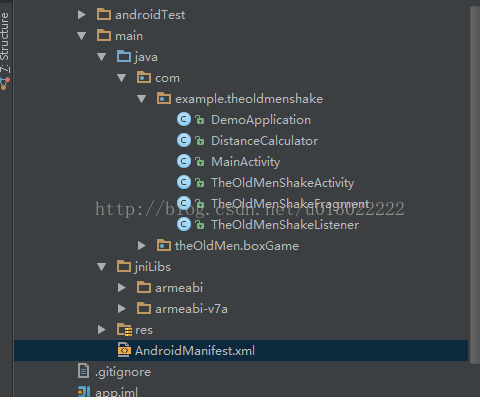
Task: Open the .gitignore file
Action: (123, 372)
